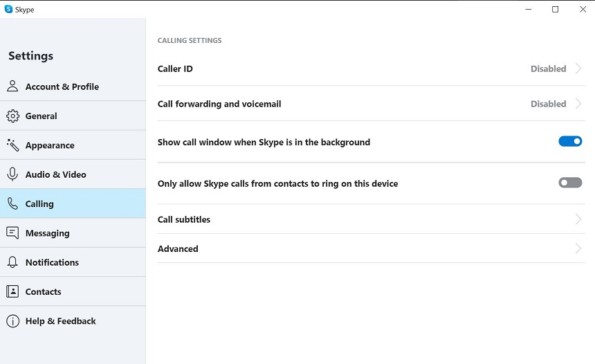
Task: Click the Notifications bell icon
Action: 12,262
